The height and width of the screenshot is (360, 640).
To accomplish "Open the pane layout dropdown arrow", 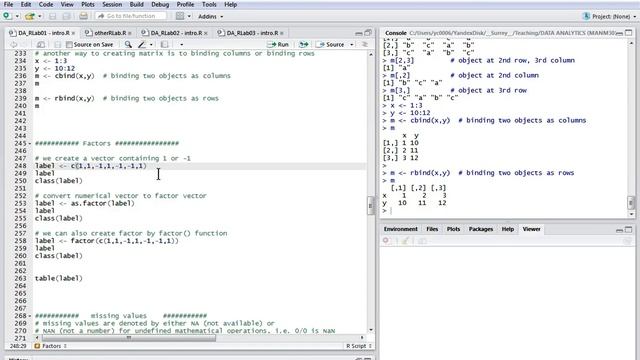I will 189,16.
